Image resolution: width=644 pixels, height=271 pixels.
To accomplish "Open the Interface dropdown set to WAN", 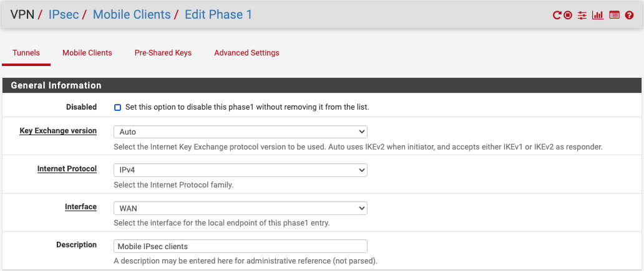I will (240, 207).
